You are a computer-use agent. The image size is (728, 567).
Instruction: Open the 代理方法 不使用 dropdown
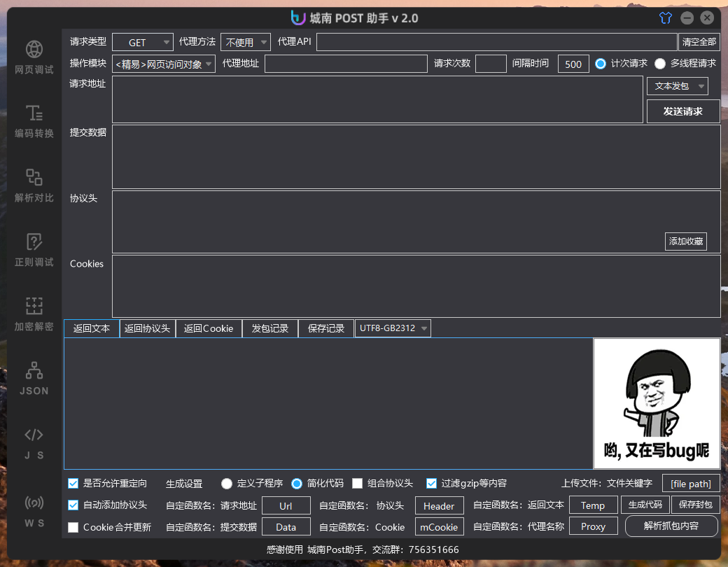(x=246, y=42)
